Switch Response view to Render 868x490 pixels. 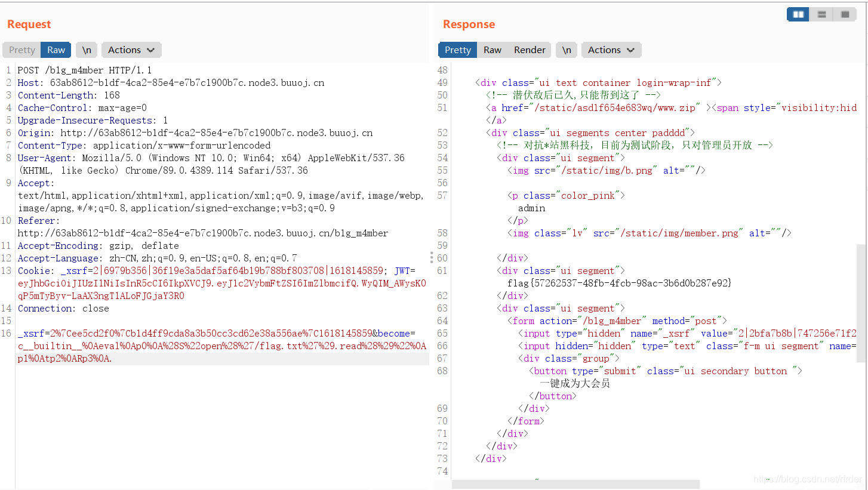(x=530, y=50)
